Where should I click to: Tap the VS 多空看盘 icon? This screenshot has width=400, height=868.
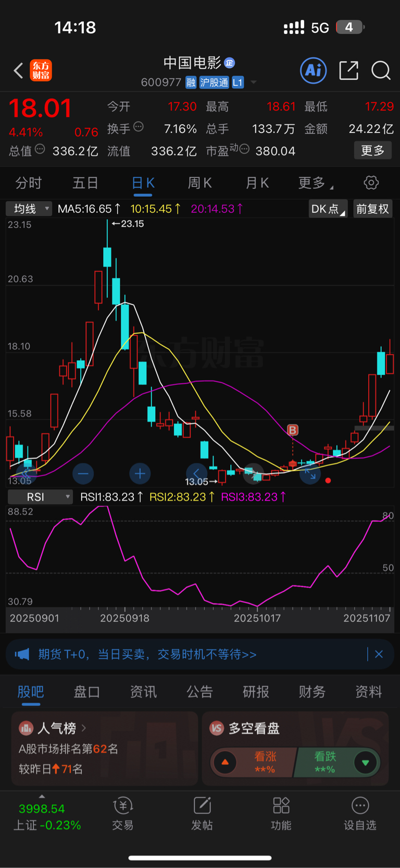point(217,728)
